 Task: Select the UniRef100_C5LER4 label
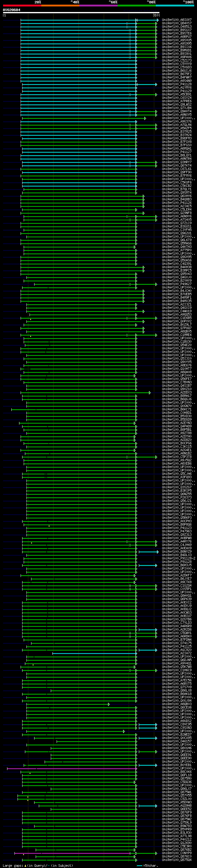click(x=176, y=210)
